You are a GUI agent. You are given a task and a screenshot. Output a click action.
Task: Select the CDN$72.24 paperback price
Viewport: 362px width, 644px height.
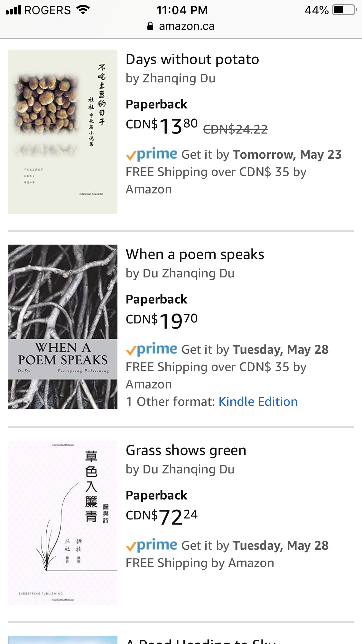(162, 517)
